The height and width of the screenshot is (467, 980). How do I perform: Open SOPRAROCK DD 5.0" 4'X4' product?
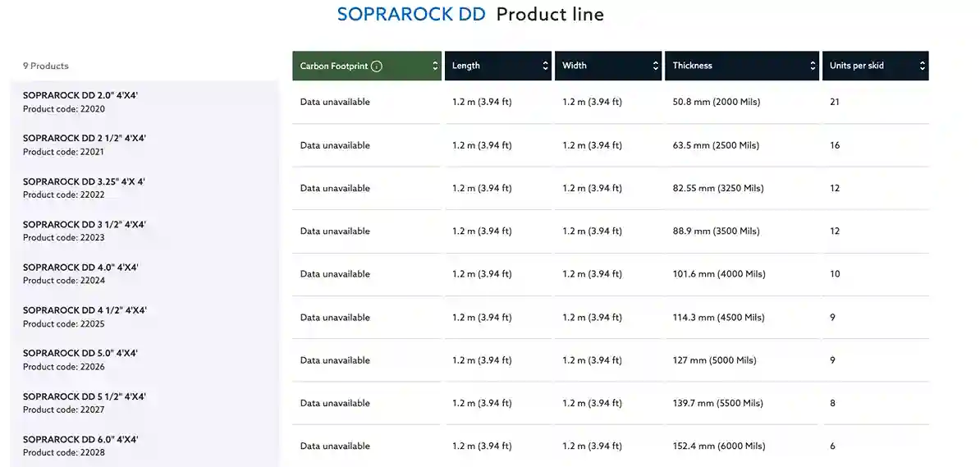point(80,353)
